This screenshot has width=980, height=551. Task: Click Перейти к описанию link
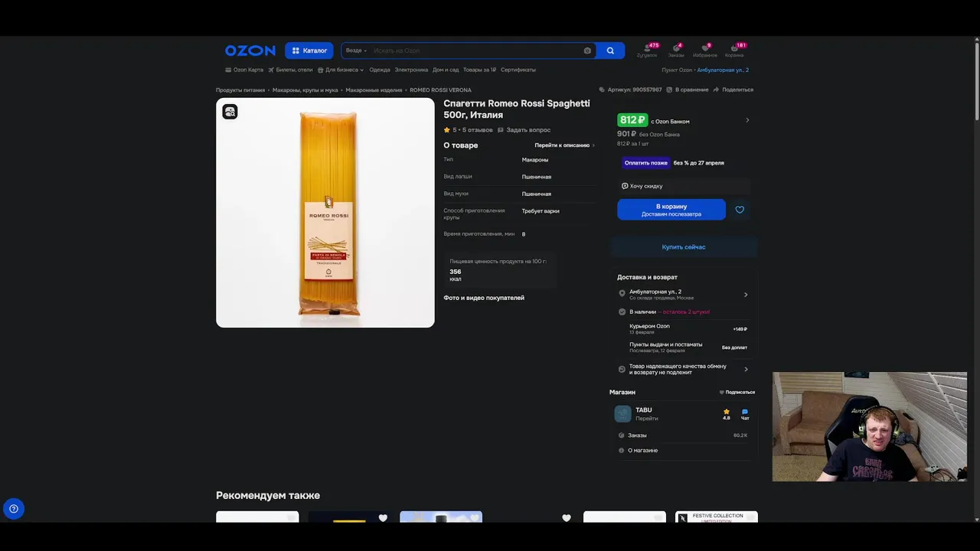click(x=564, y=145)
